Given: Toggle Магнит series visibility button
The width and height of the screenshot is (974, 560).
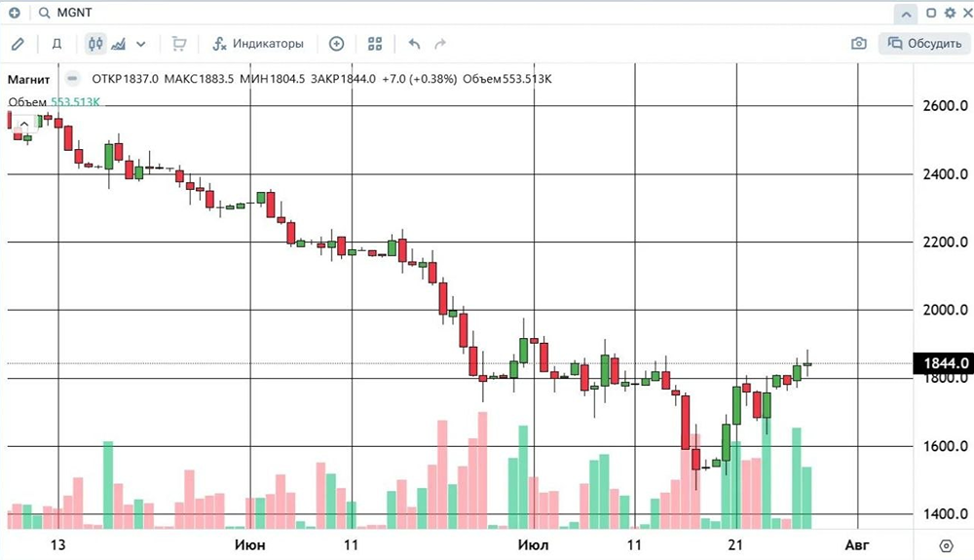Looking at the screenshot, I should coord(73,79).
